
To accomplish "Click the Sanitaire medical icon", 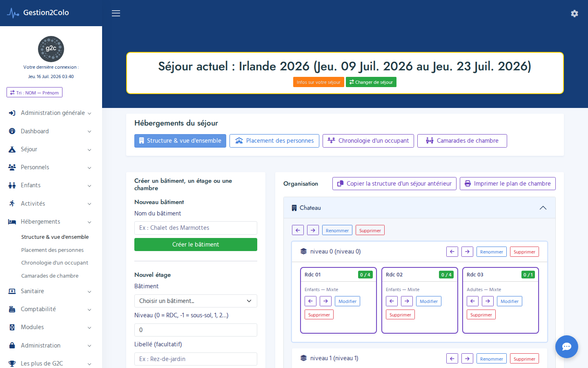I will 12,291.
